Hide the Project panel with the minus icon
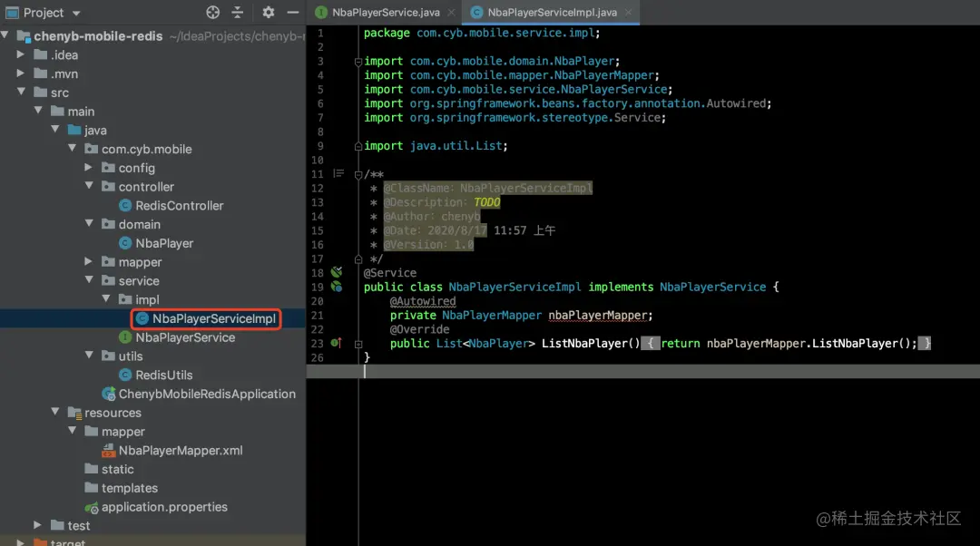980x546 pixels. coord(292,12)
